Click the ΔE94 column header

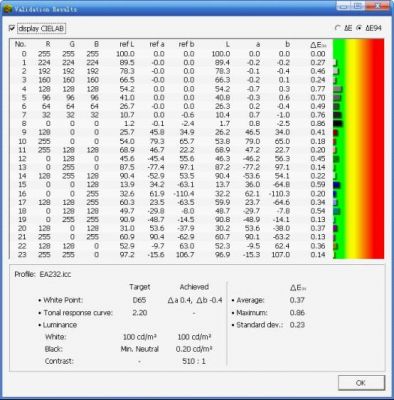coord(318,45)
